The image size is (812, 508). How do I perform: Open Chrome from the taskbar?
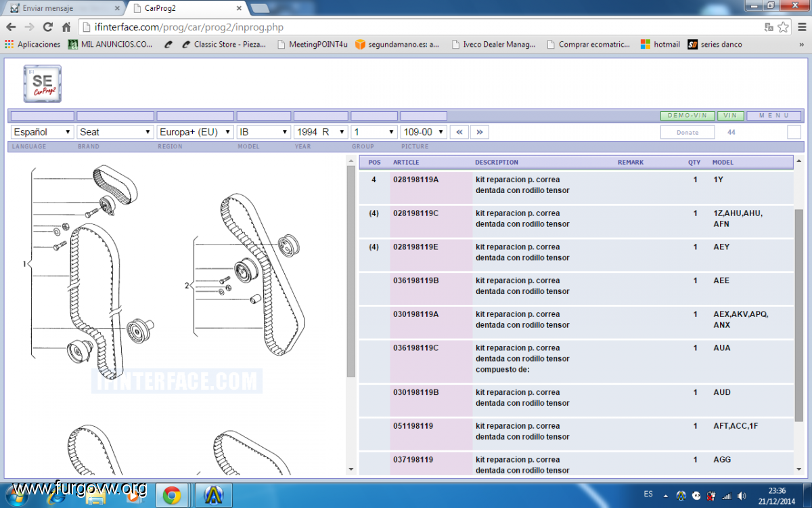click(x=172, y=496)
